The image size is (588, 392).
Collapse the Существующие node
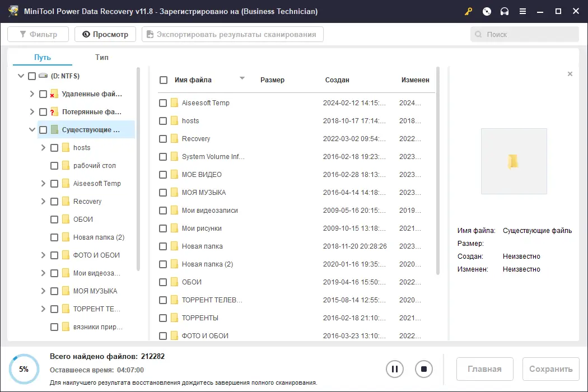pos(32,130)
